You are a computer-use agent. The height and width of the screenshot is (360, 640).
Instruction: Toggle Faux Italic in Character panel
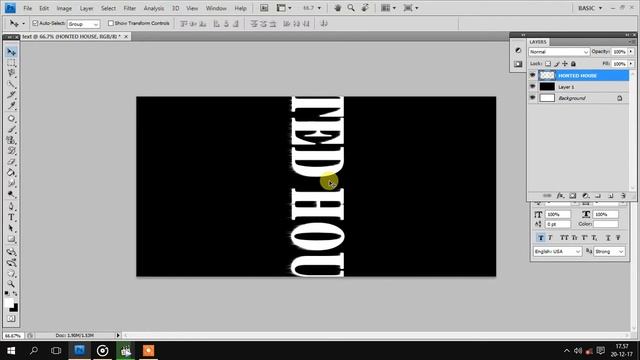coord(550,238)
